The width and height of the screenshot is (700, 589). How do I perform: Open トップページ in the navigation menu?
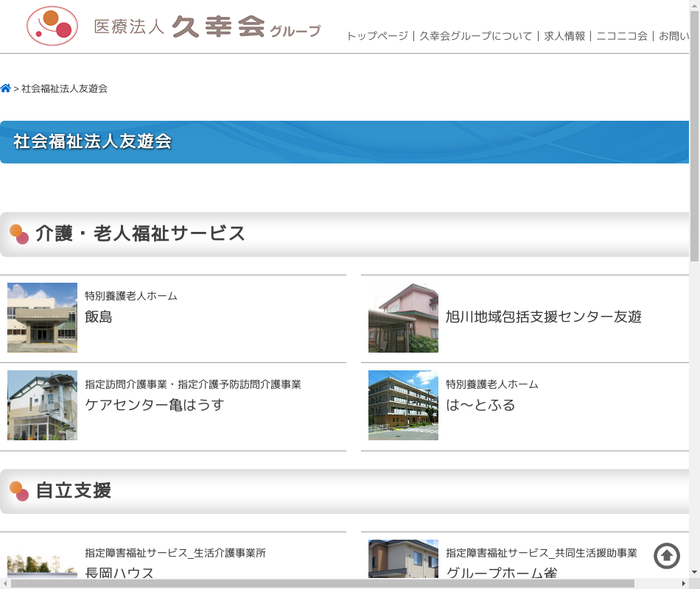click(x=377, y=36)
